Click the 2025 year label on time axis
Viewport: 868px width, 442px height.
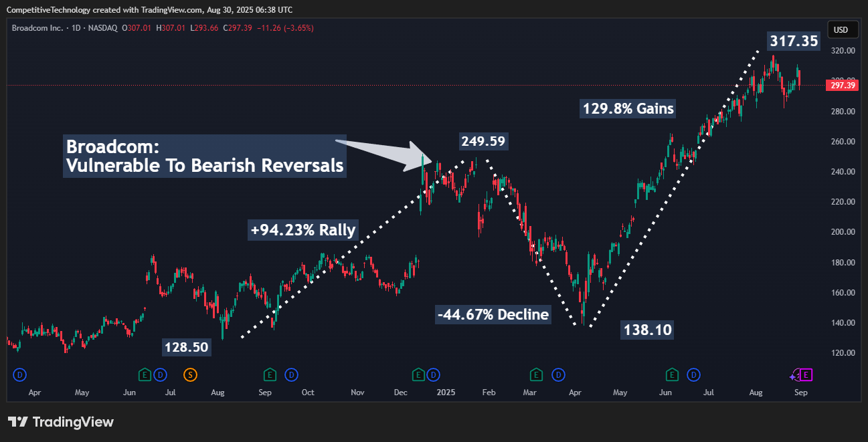point(445,393)
